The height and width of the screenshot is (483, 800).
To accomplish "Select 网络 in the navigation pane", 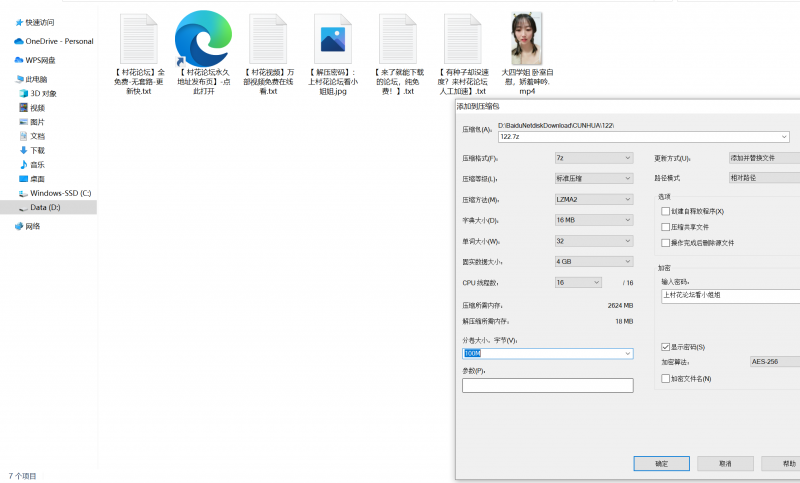I will [32, 226].
